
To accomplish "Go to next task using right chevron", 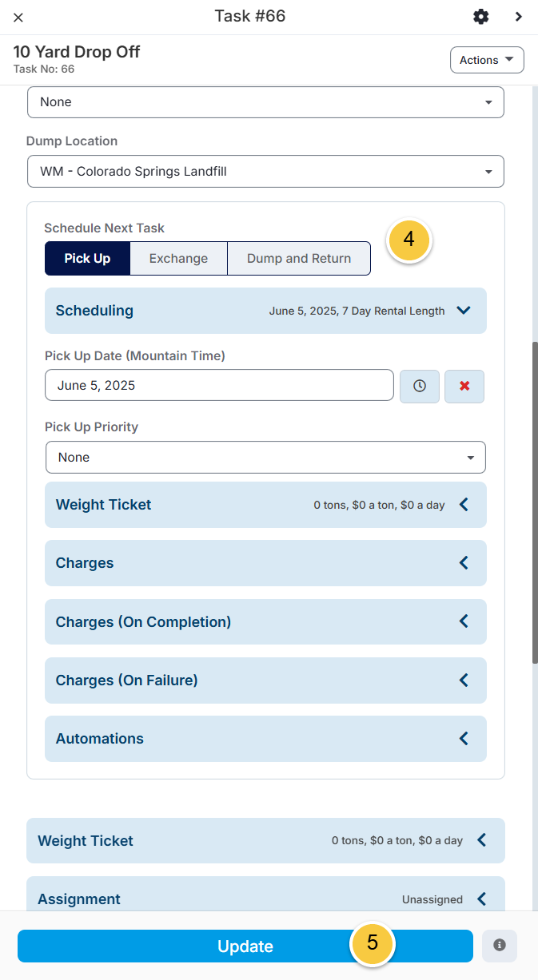I will point(519,17).
